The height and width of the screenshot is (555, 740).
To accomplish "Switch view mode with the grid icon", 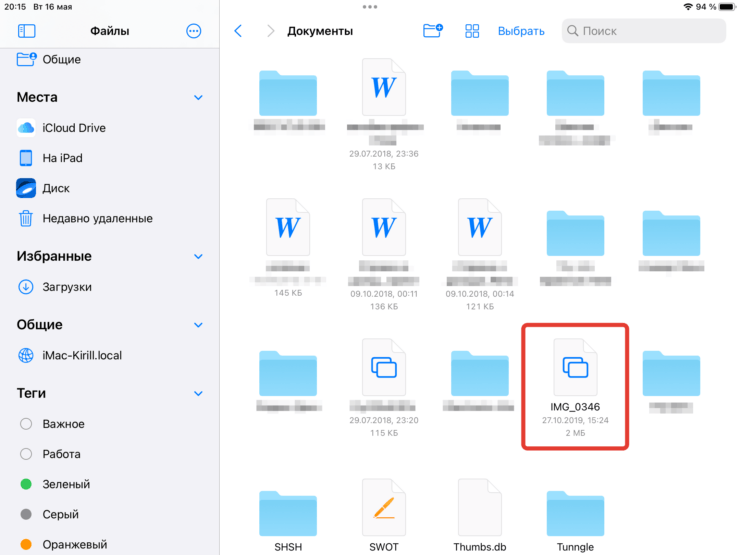I will (473, 31).
